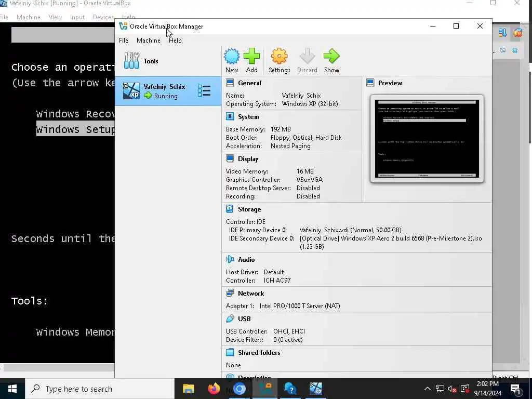
Task: Click the Shared folders section icon
Action: point(230,353)
